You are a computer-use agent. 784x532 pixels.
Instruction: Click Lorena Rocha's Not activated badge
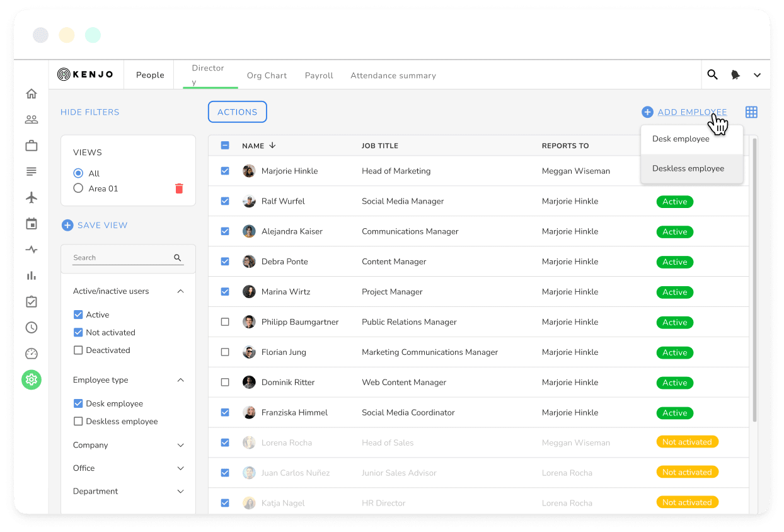(x=687, y=442)
